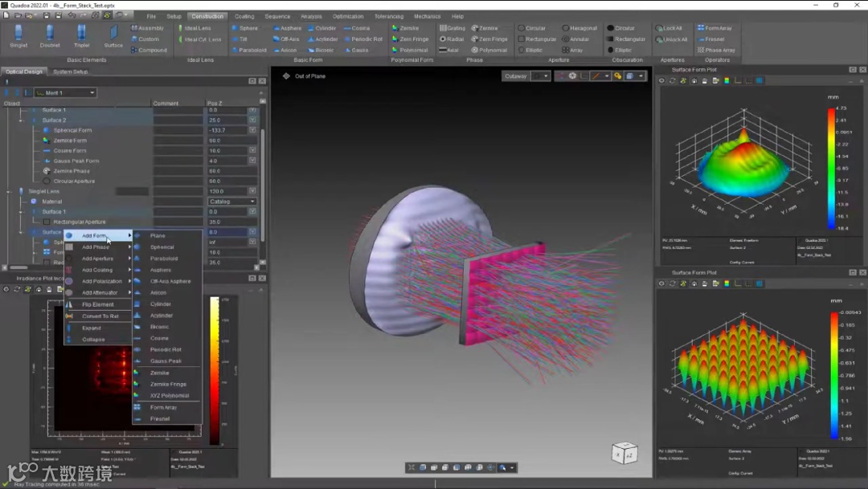Add a Hexagonal aperture from ribbon
Screen dimensions: 868x489
coord(579,28)
